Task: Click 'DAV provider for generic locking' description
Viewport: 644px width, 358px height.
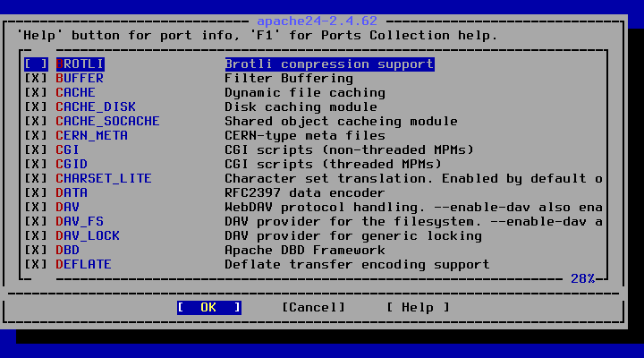Action: [x=353, y=236]
